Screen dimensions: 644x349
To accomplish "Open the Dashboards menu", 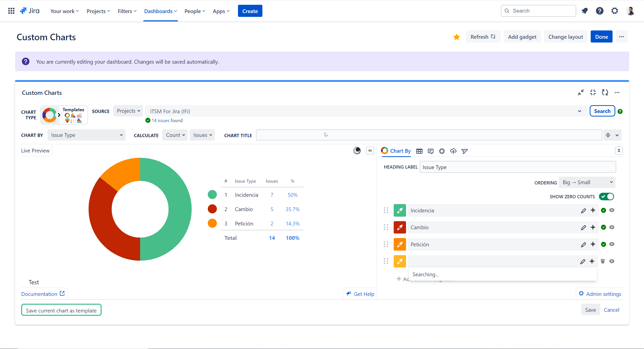I will click(x=160, y=11).
